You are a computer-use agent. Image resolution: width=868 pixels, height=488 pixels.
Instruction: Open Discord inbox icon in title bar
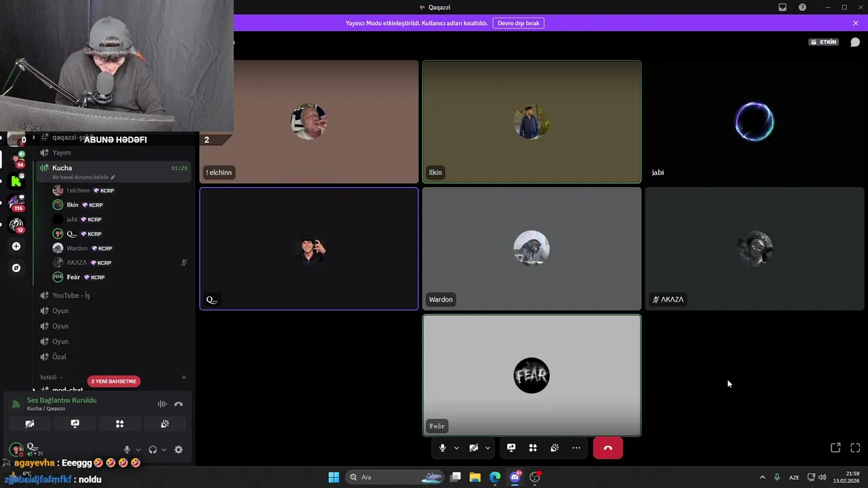(x=782, y=7)
